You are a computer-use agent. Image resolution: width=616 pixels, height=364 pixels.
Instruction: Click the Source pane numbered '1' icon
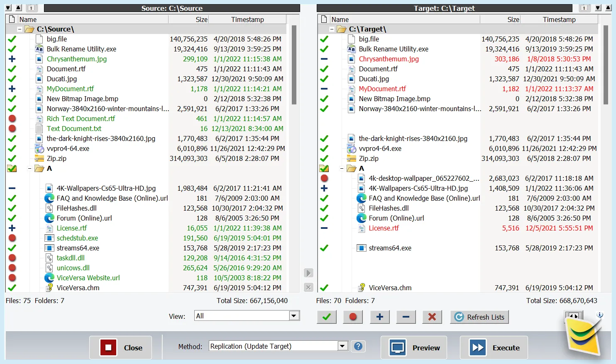31,8
